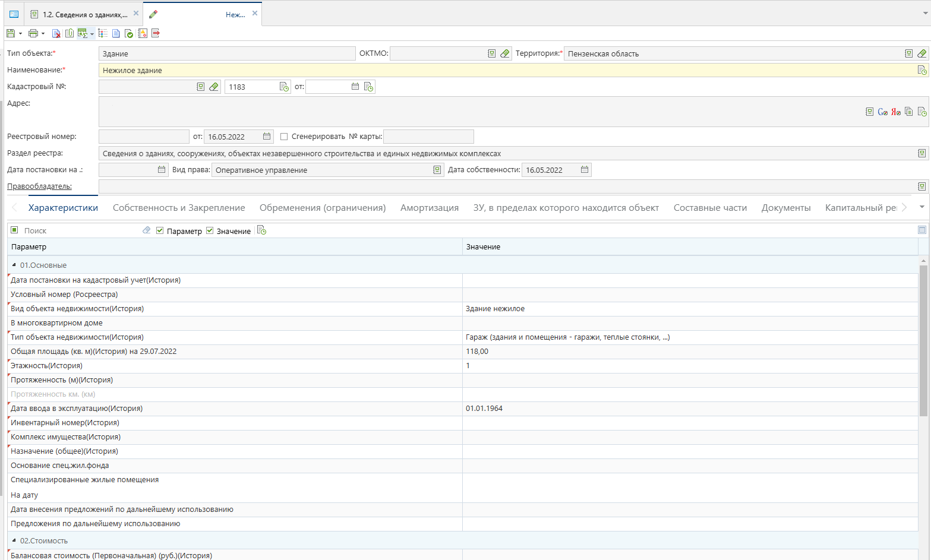Open calendar in Кадастровый № от date field
931x560 pixels.
[355, 87]
